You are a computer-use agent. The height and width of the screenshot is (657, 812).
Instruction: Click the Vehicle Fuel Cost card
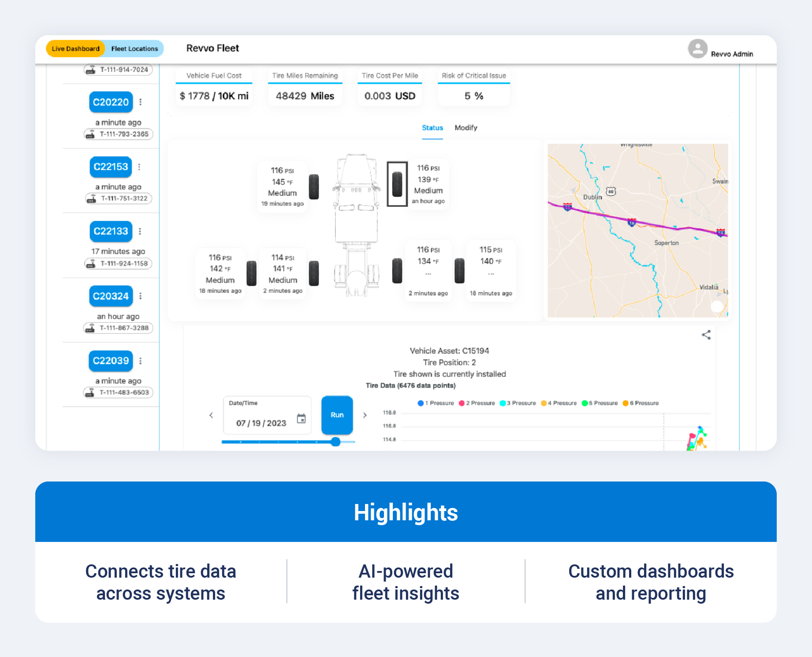tap(214, 87)
